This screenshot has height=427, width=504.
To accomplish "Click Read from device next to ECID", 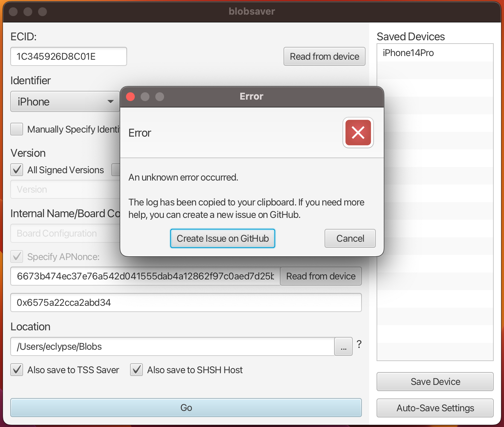I will tap(324, 56).
